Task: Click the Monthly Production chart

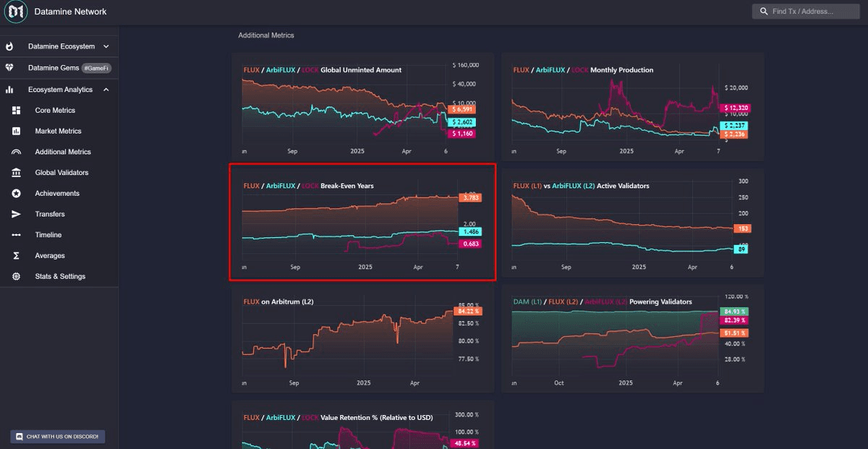Action: [632, 106]
